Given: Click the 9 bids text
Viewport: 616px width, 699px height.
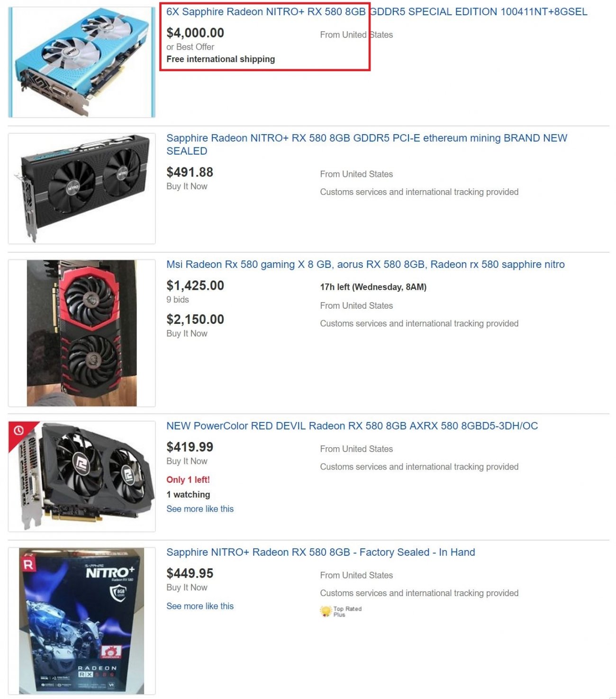Looking at the screenshot, I should coord(178,300).
